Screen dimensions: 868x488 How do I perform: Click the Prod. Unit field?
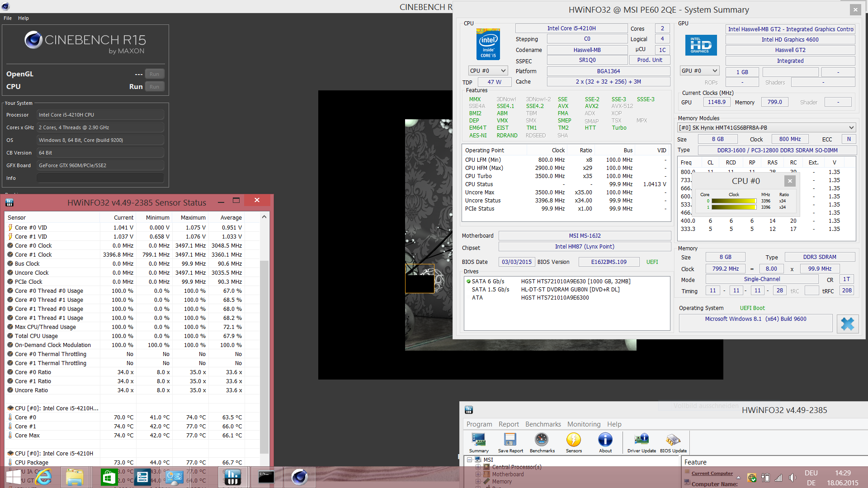pos(650,60)
